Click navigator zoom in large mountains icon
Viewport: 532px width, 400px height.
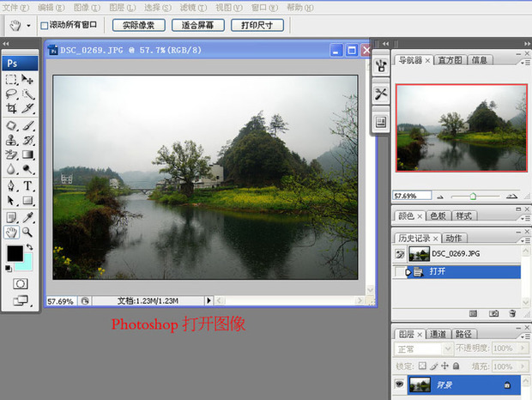(x=511, y=196)
